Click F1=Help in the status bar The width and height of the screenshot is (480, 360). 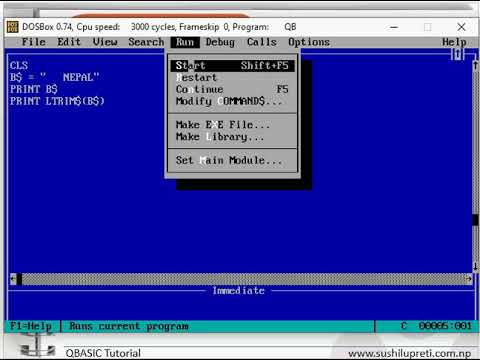31,326
